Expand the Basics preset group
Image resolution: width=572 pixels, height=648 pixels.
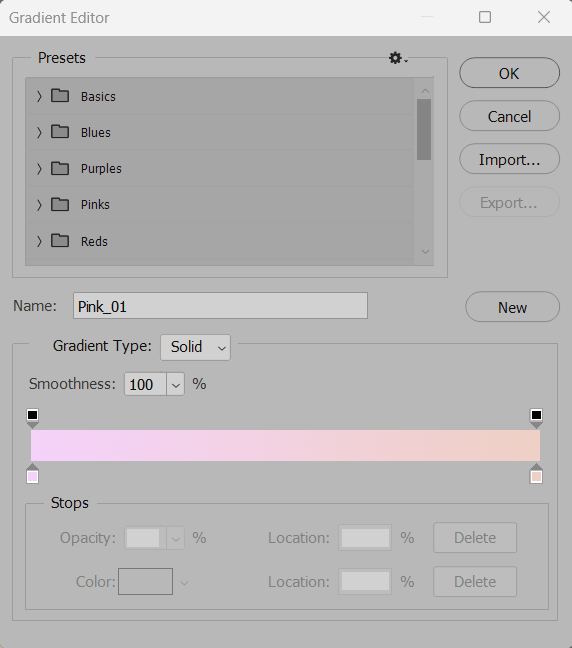pyautogui.click(x=39, y=96)
